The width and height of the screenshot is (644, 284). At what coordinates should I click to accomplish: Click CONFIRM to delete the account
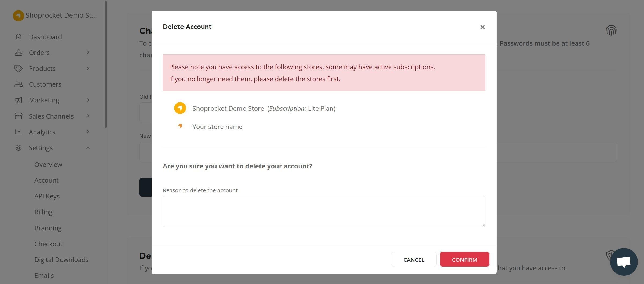point(464,259)
